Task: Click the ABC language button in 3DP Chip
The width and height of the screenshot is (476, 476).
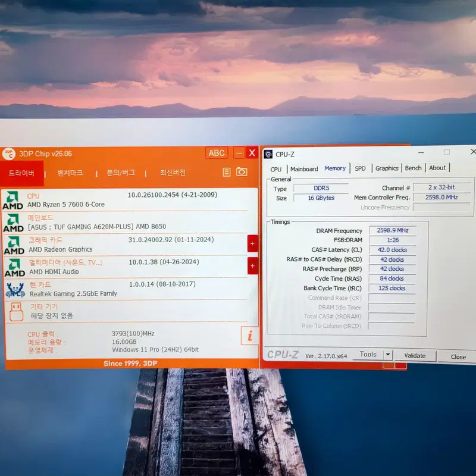Action: click(217, 153)
